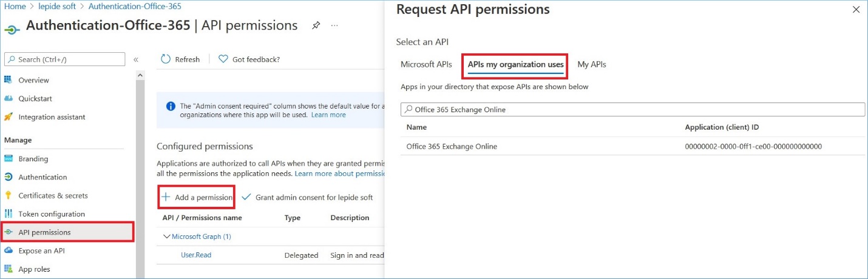Pin the Authentication-Office-365 blade
Screen dimensions: 868x279
[316, 25]
